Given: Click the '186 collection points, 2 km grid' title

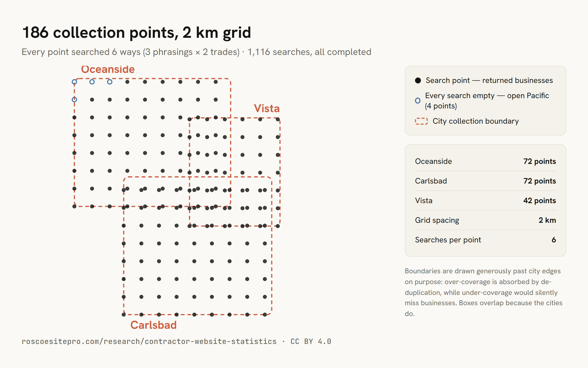Looking at the screenshot, I should pyautogui.click(x=137, y=32).
